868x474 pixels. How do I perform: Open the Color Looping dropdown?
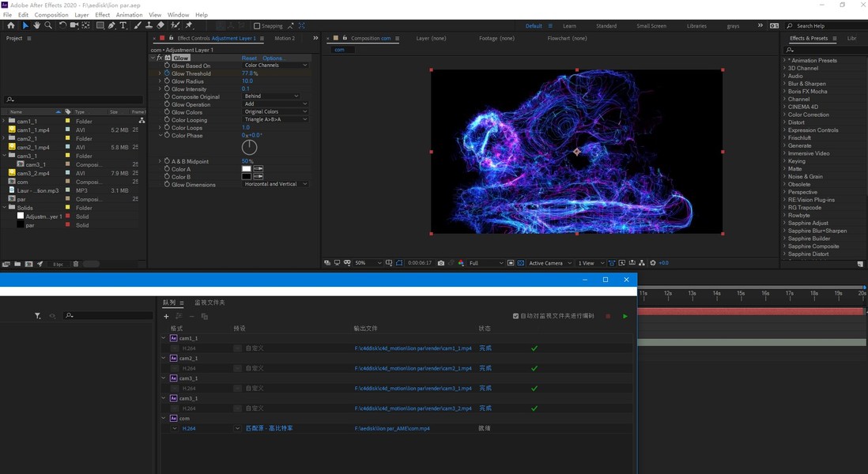coord(276,119)
